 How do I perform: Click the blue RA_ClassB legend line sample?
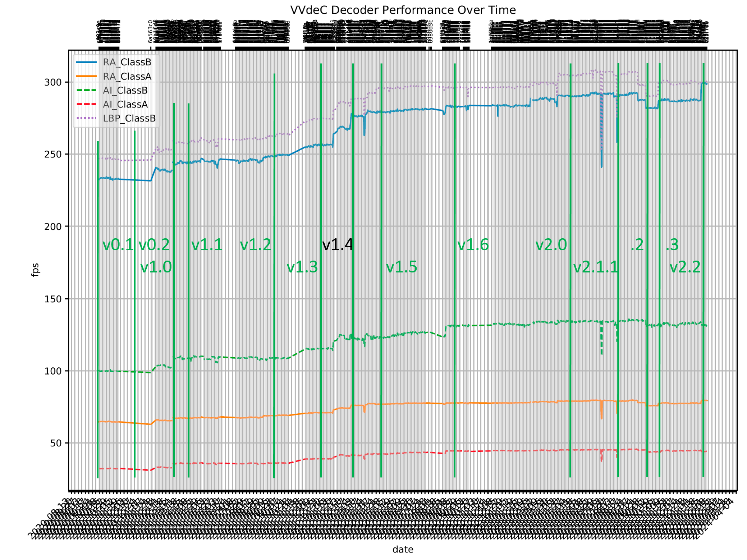[x=86, y=62]
